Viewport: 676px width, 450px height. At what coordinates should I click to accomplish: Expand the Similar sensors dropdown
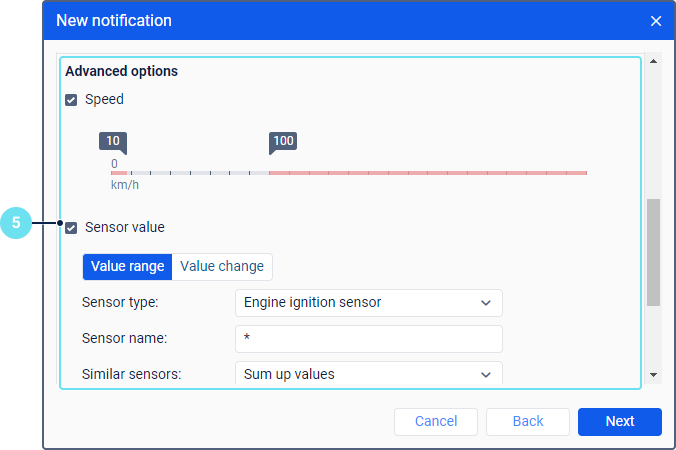pos(368,375)
